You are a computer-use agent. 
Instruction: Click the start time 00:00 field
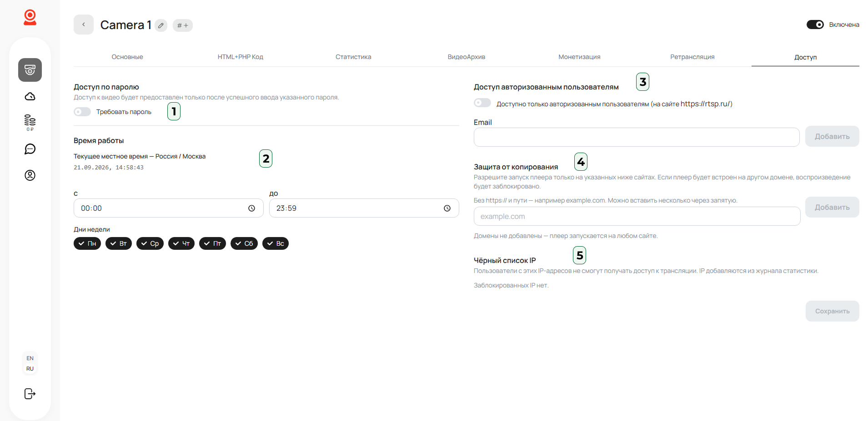169,208
